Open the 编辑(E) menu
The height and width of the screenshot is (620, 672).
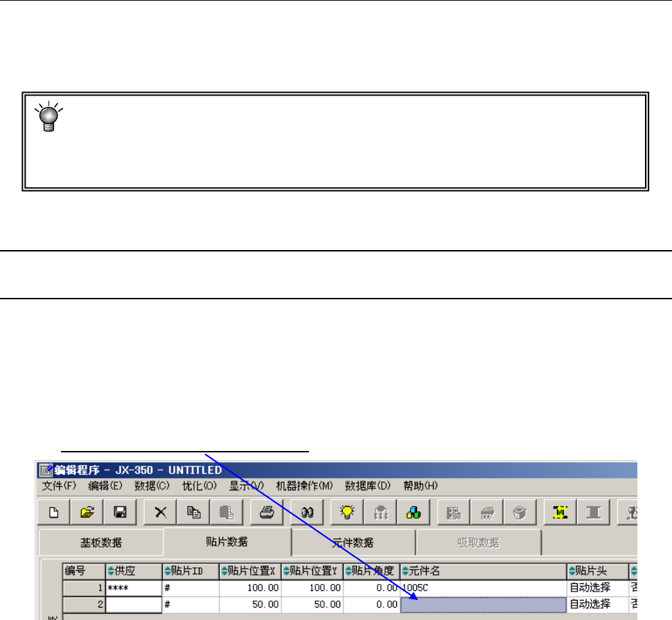pos(105,486)
